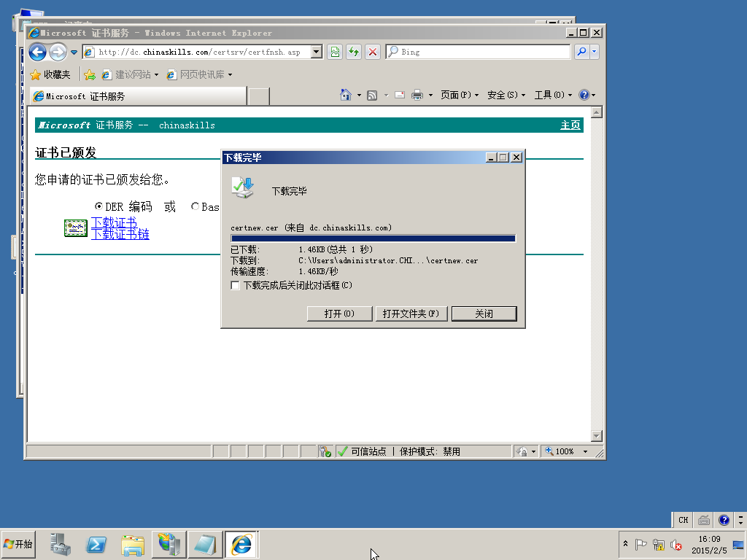Stop loading with the red X icon
The width and height of the screenshot is (747, 560).
click(373, 52)
